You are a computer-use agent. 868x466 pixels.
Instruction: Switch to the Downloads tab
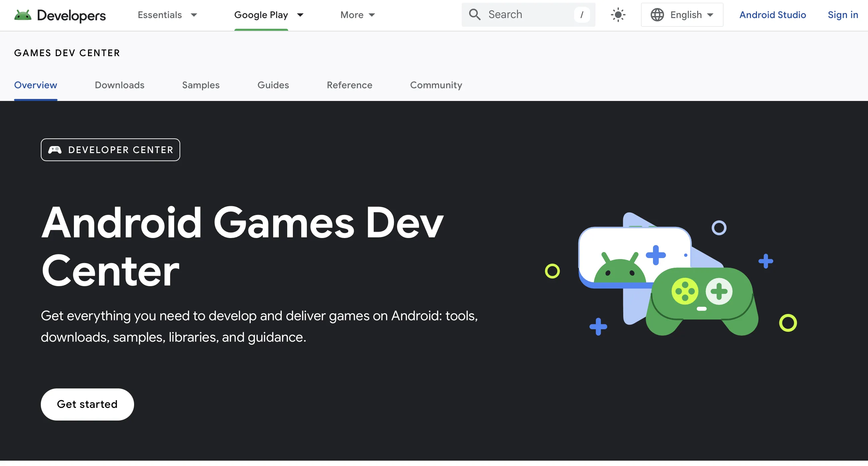click(120, 85)
